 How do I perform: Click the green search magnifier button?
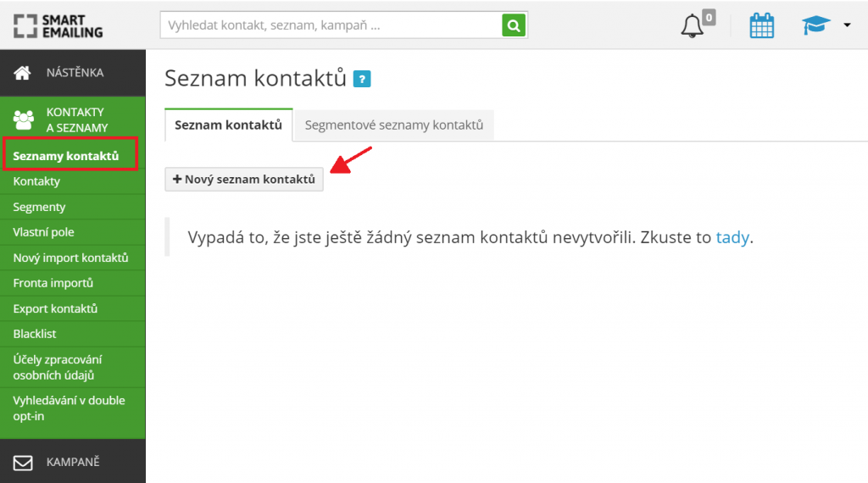coord(514,25)
